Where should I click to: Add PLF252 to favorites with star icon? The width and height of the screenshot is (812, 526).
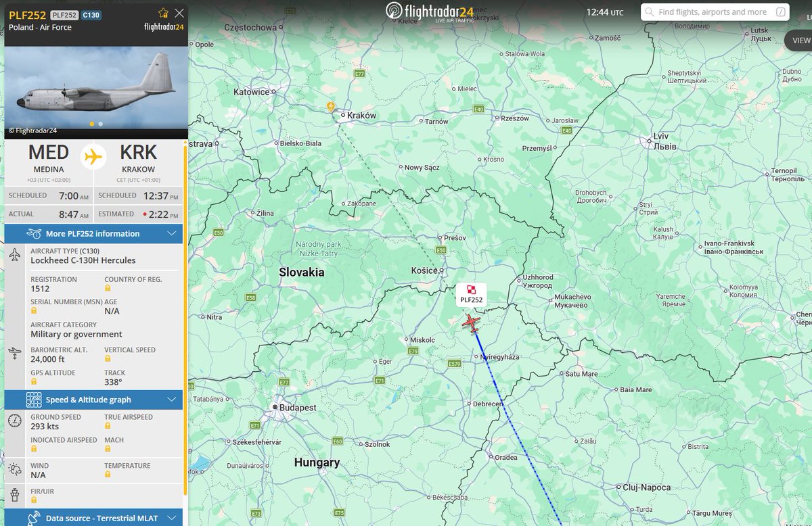163,13
